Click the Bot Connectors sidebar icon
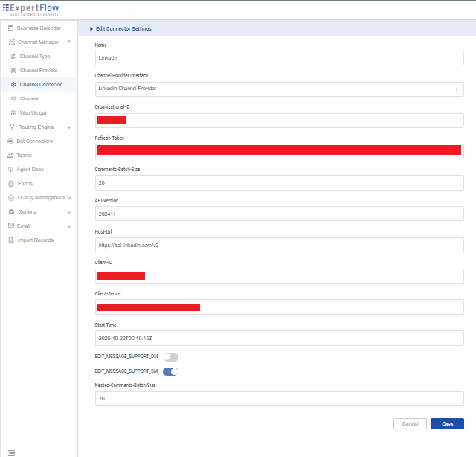476x457 pixels. click(x=10, y=141)
